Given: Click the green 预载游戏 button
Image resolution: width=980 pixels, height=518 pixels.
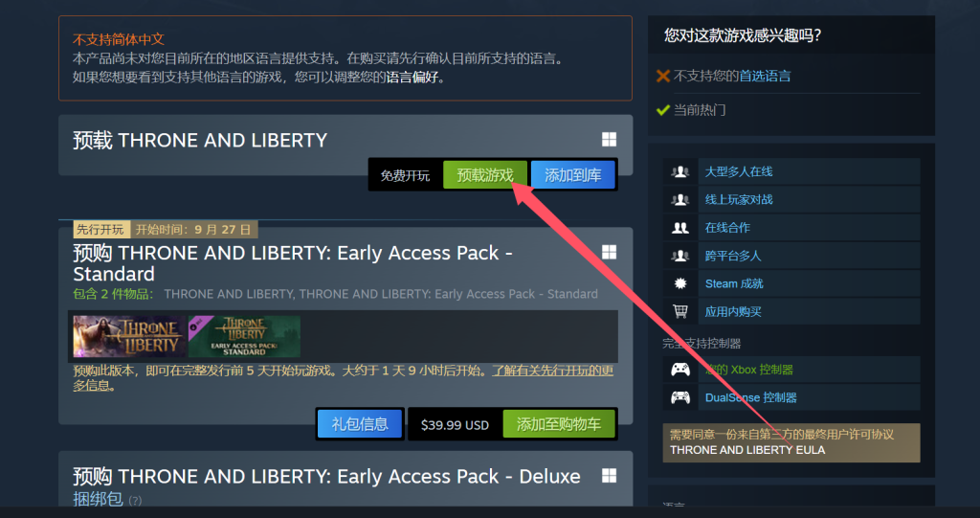Looking at the screenshot, I should click(x=485, y=175).
